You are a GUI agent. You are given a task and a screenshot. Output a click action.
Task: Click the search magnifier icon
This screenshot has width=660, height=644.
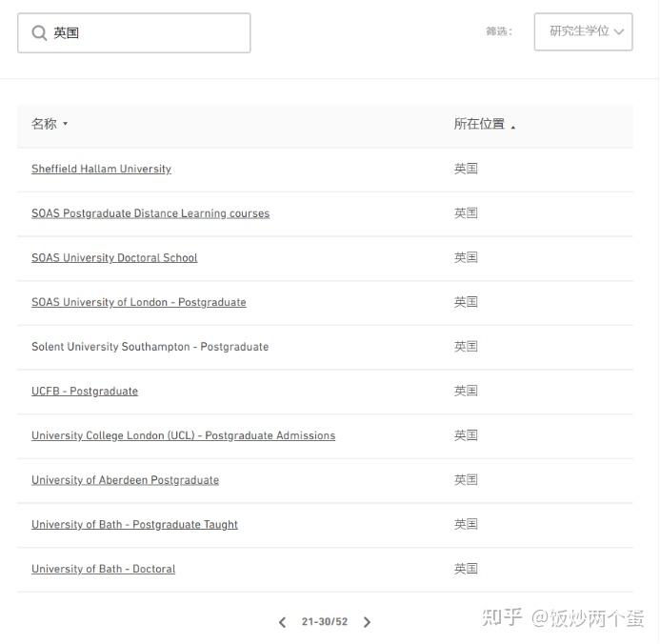[x=39, y=32]
